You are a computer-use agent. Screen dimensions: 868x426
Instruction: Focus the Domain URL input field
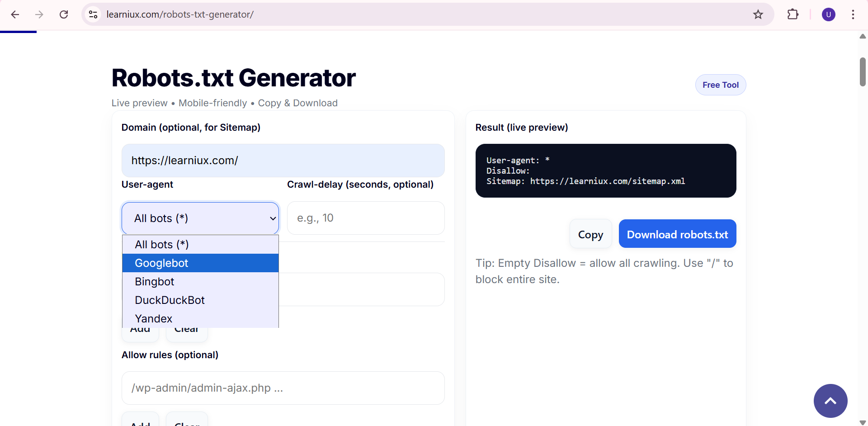tap(283, 161)
